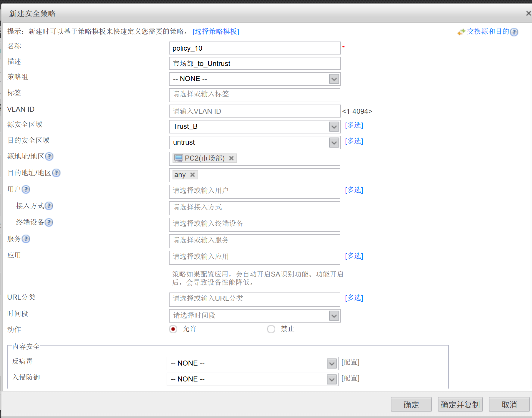
Task: Select the 允许 action radio button
Action: (x=173, y=329)
